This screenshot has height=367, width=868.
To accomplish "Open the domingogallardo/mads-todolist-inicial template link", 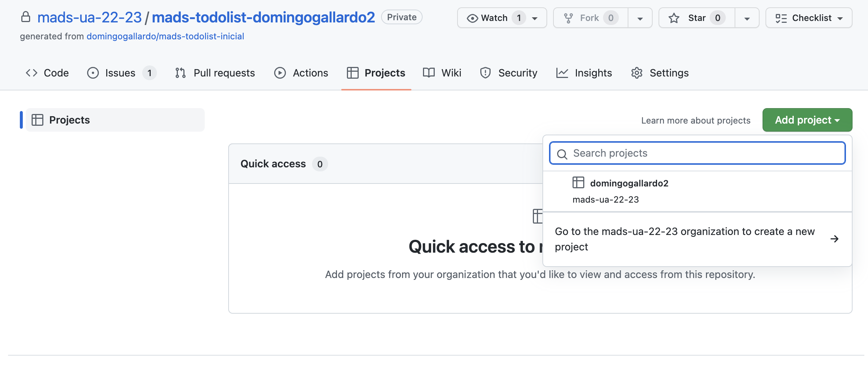I will point(165,36).
